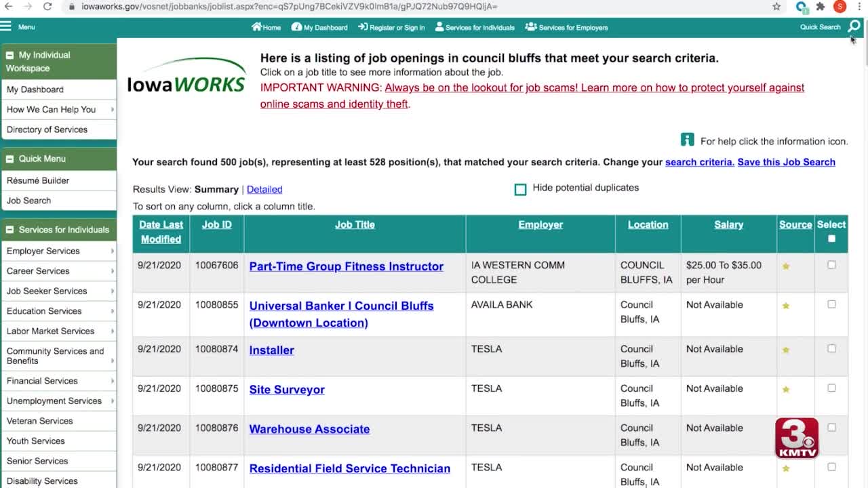Select checkbox for Site Surveyor job
This screenshot has height=488, width=868.
click(831, 388)
